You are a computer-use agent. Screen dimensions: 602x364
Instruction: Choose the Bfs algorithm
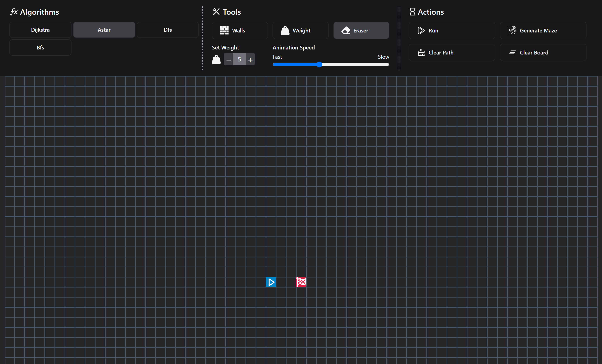(40, 48)
